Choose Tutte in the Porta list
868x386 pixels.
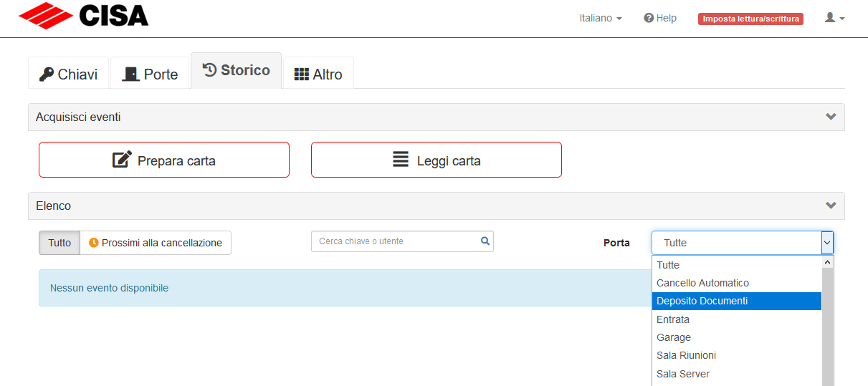(x=737, y=265)
